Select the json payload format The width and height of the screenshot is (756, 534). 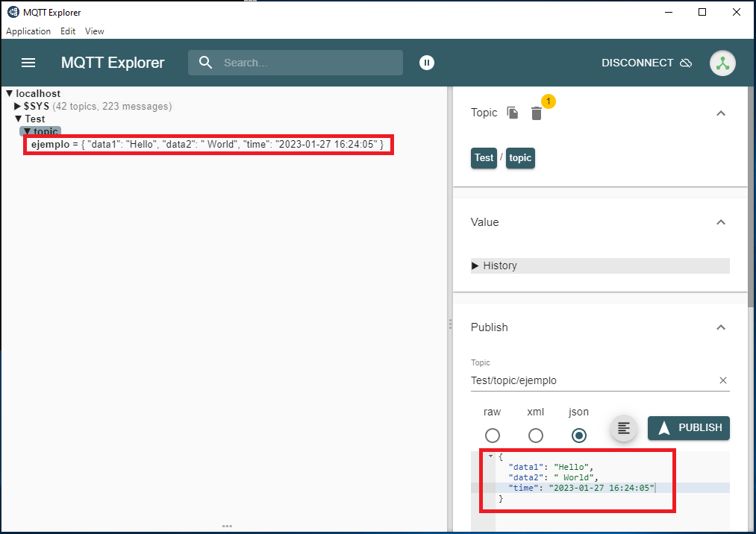(578, 436)
